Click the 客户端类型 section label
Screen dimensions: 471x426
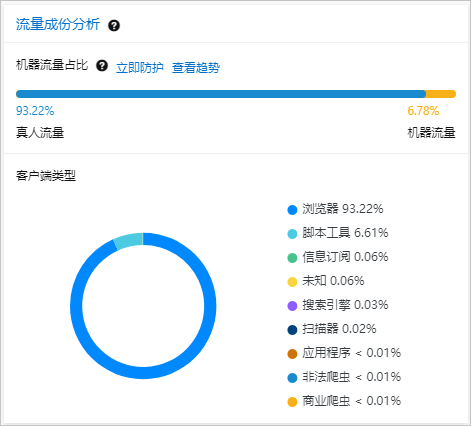click(x=46, y=176)
